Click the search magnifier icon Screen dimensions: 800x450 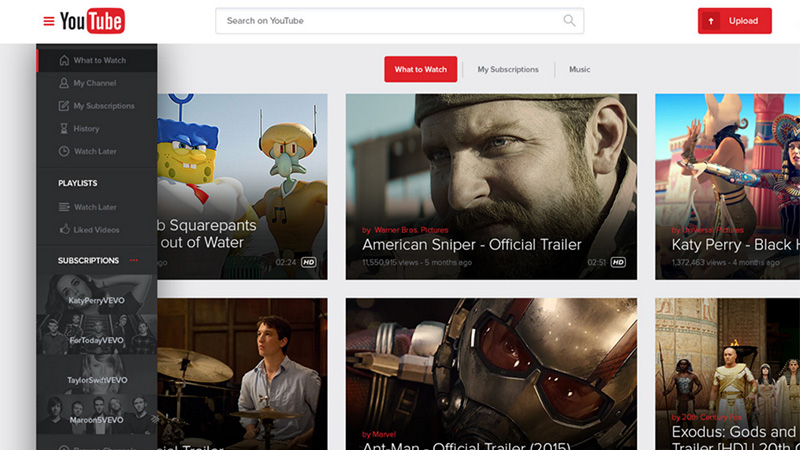point(569,20)
